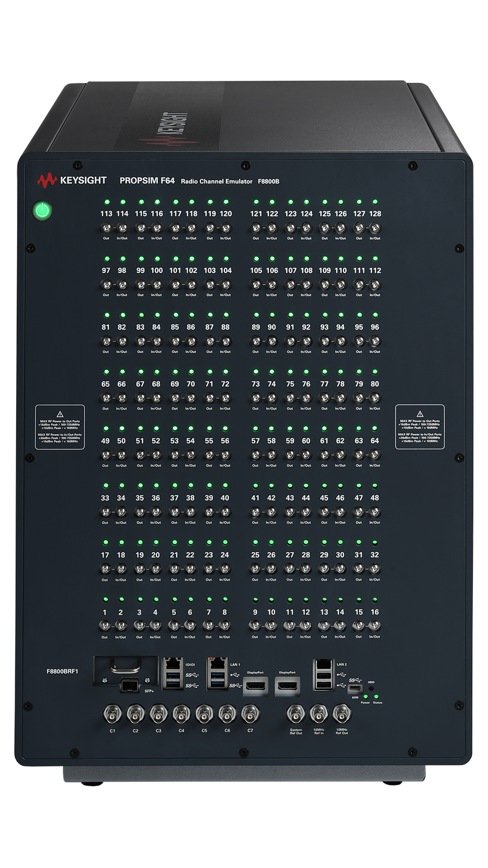Click the LAN 2 Ethernet port
This screenshot has height=868, width=488.
click(324, 665)
